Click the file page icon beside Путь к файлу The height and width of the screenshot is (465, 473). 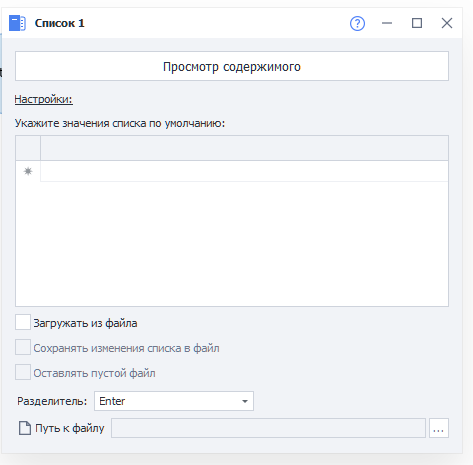[25, 428]
